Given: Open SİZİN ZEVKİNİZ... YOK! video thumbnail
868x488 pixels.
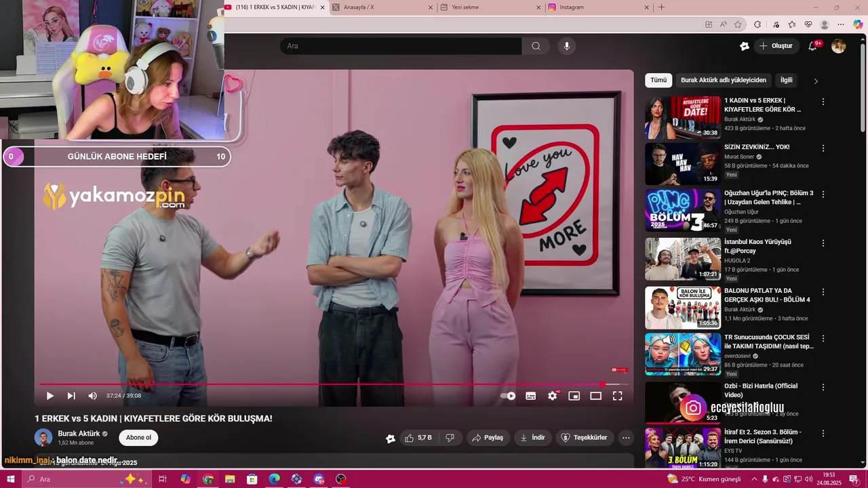Looking at the screenshot, I should coord(683,163).
